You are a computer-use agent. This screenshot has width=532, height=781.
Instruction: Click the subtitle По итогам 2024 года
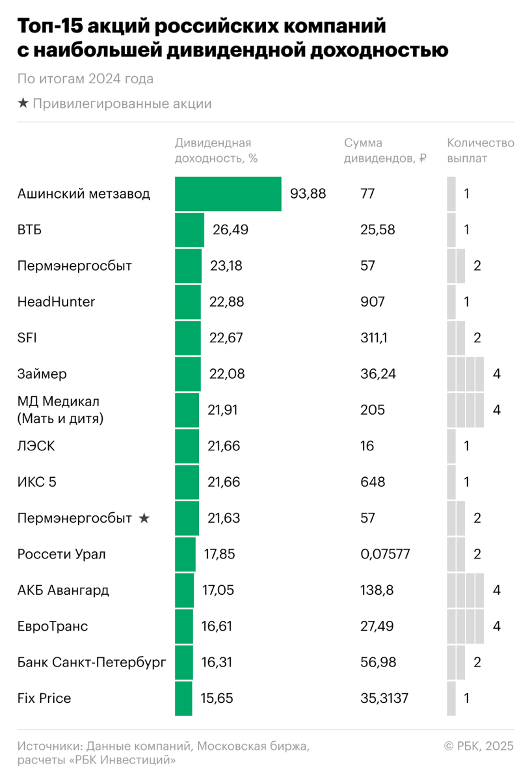pyautogui.click(x=86, y=79)
